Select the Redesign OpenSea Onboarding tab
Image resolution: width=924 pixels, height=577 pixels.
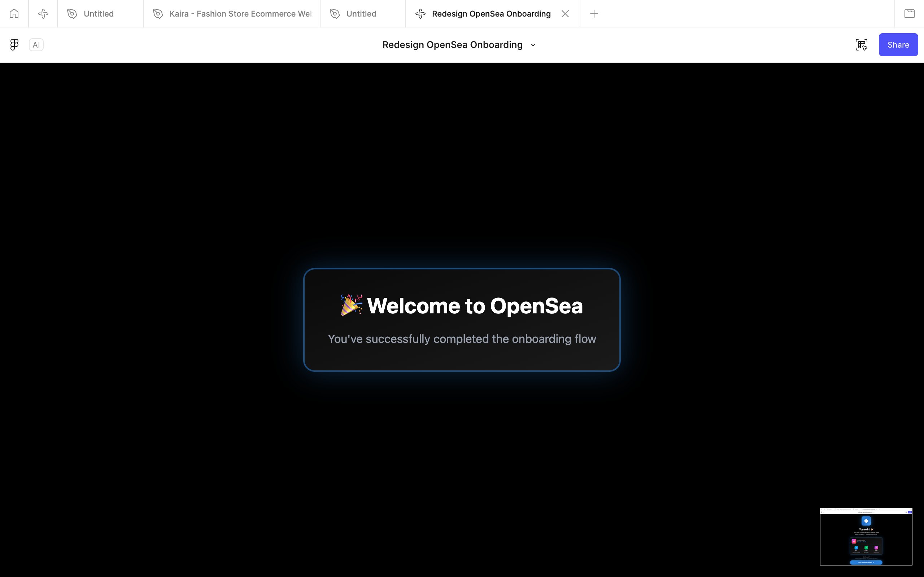point(491,14)
